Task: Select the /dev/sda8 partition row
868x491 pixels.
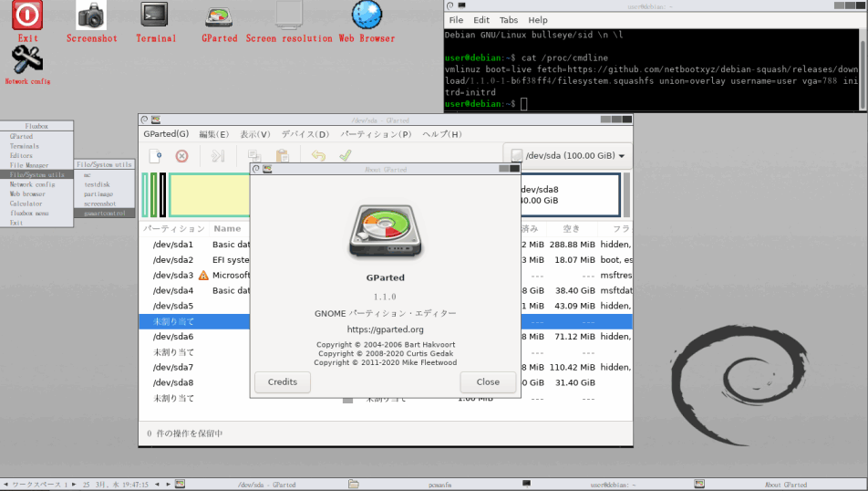Action: (x=386, y=382)
